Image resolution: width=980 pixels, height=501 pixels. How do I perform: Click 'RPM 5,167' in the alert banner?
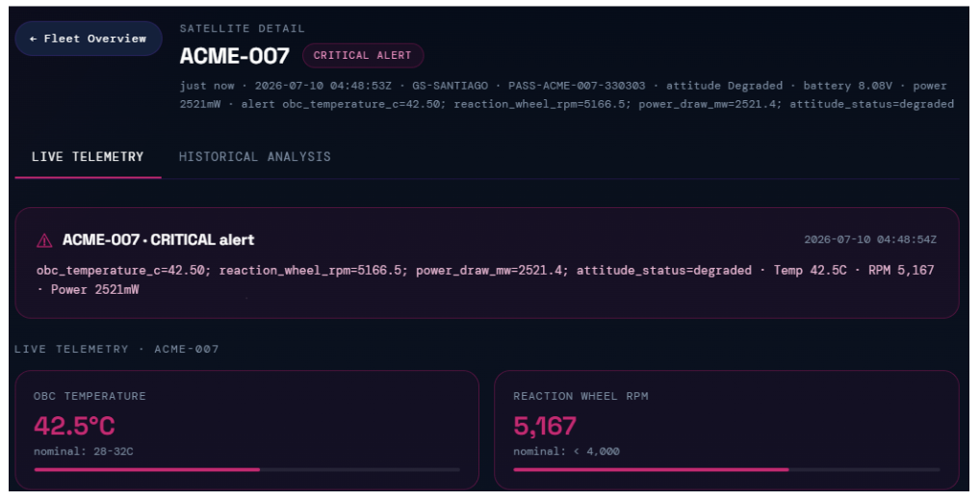[901, 270]
